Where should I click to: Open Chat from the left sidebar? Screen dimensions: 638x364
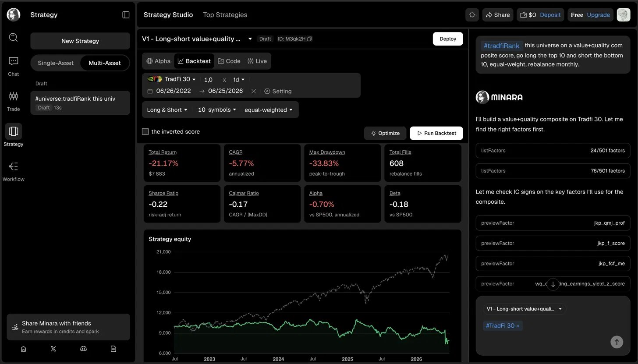(x=14, y=66)
